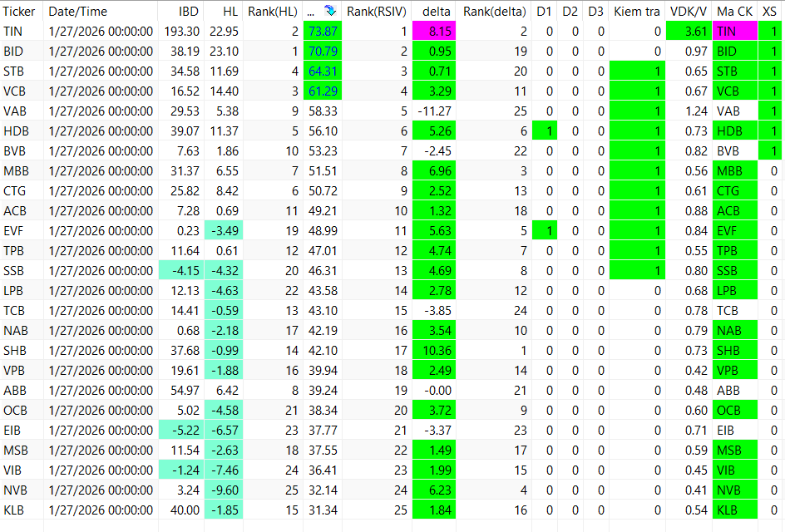Click the blue value 64.31
This screenshot has width=785, height=532.
click(x=323, y=71)
